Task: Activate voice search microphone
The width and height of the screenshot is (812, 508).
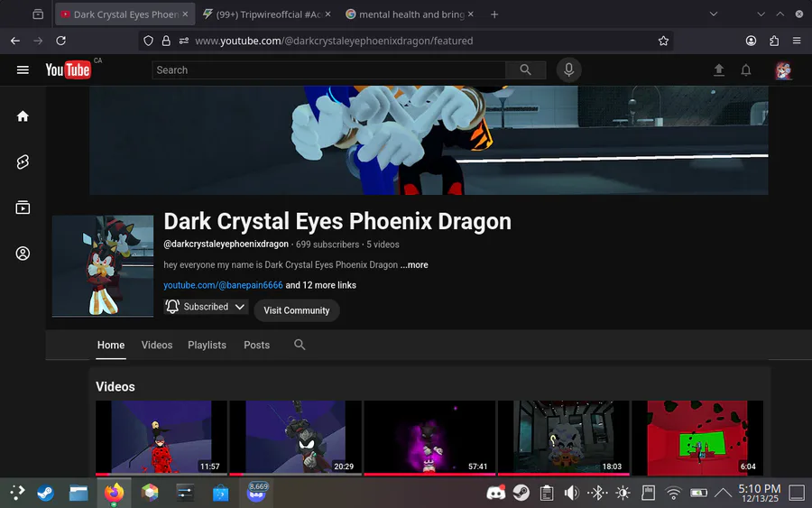Action: point(568,69)
